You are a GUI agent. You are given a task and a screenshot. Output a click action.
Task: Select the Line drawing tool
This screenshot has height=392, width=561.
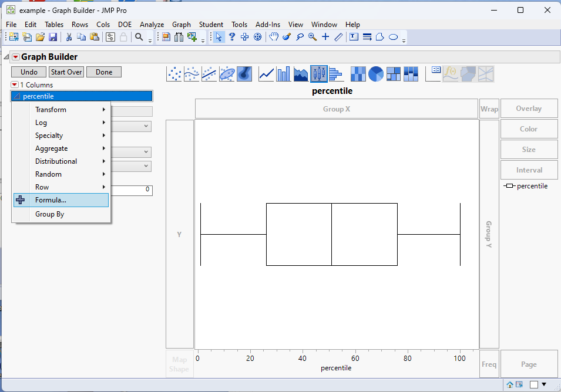point(338,37)
